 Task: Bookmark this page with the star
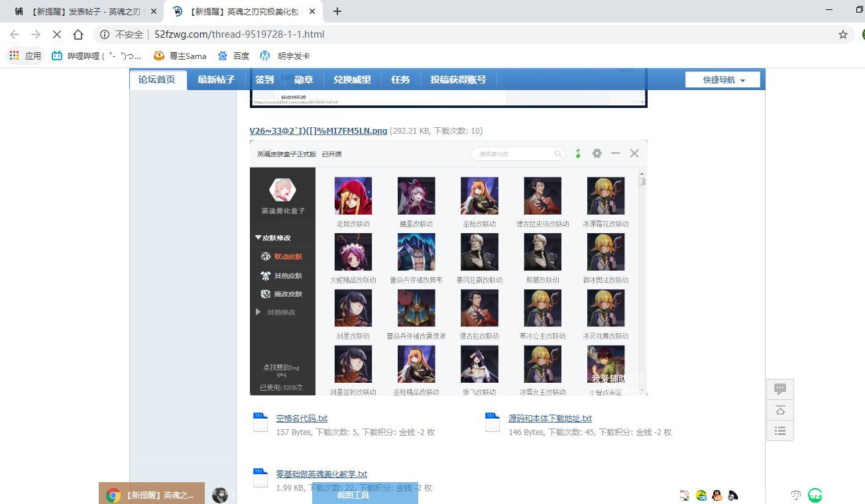coord(843,34)
